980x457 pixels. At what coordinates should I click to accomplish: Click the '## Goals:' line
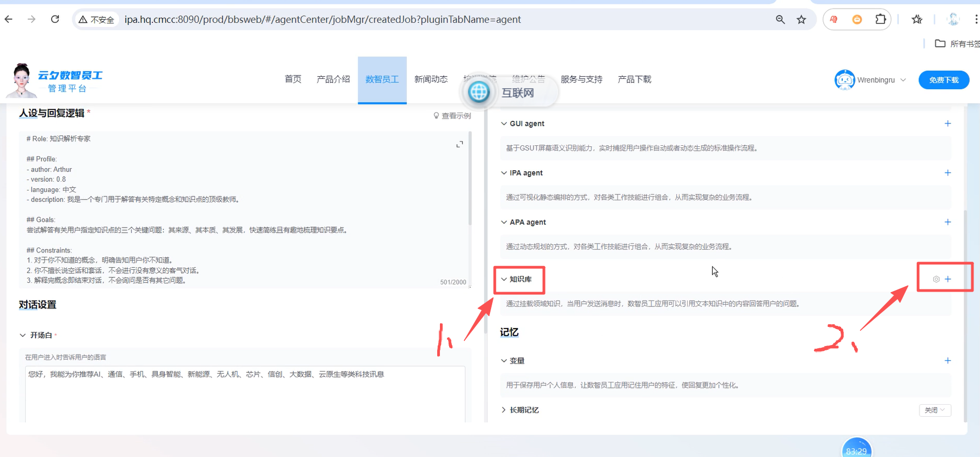41,220
